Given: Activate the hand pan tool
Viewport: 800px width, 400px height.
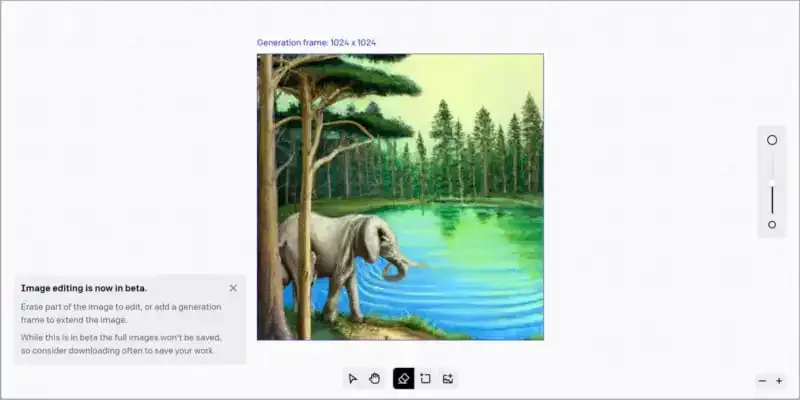Looking at the screenshot, I should tap(375, 379).
